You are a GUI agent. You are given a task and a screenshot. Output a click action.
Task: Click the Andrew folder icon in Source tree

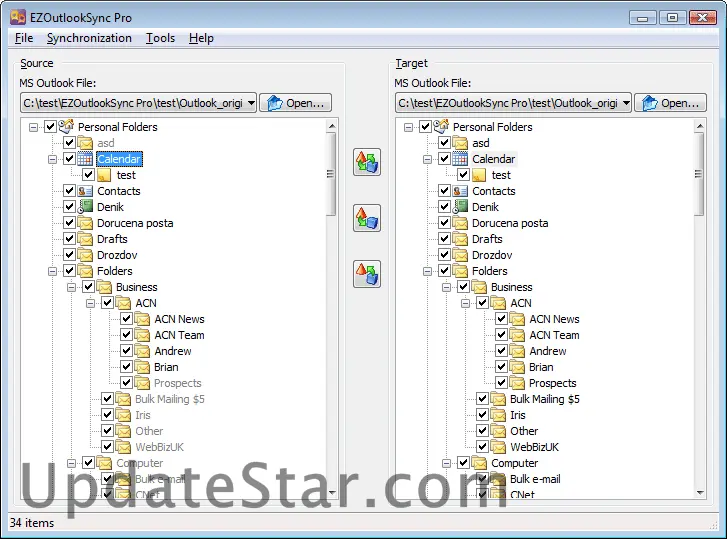[142, 351]
